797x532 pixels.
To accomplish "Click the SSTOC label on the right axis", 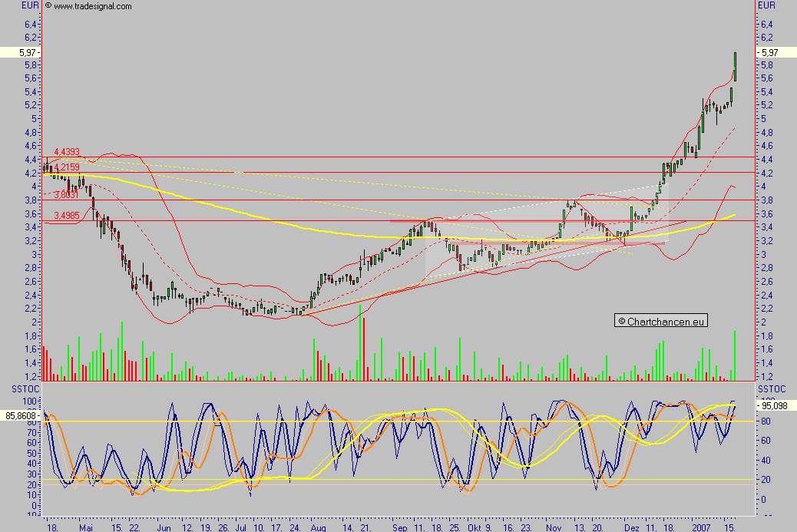I will point(772,388).
